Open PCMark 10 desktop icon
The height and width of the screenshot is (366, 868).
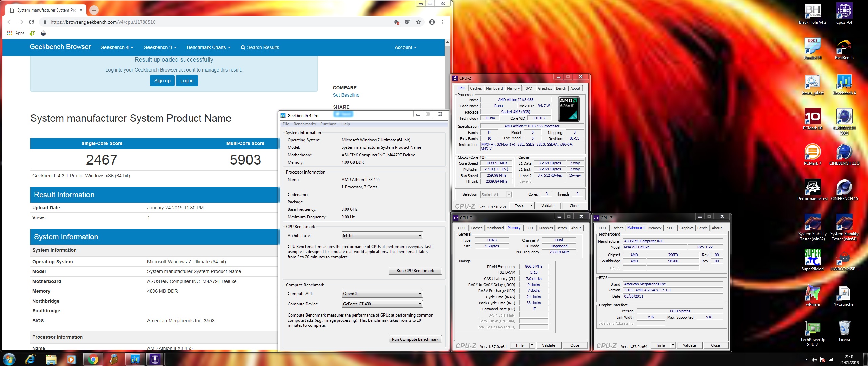(x=812, y=119)
